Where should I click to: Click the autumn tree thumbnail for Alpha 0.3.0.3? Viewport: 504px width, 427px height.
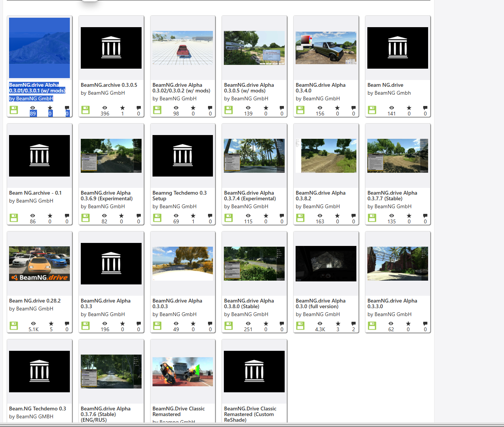(183, 264)
